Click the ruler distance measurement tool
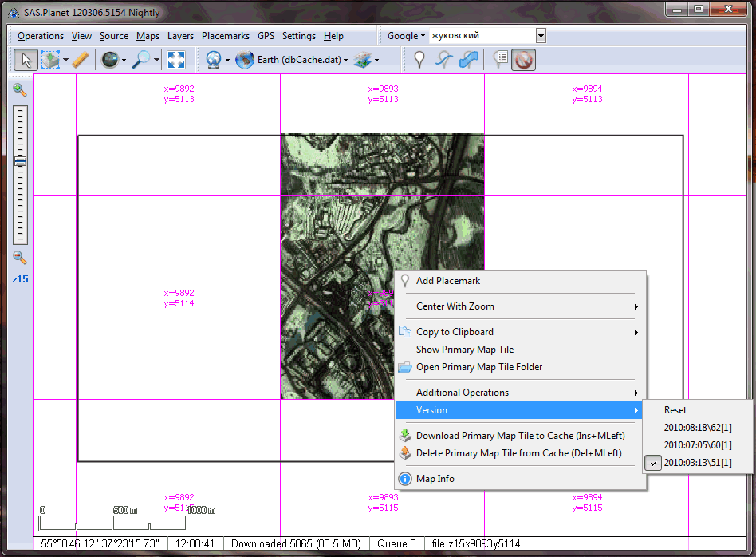 point(80,60)
